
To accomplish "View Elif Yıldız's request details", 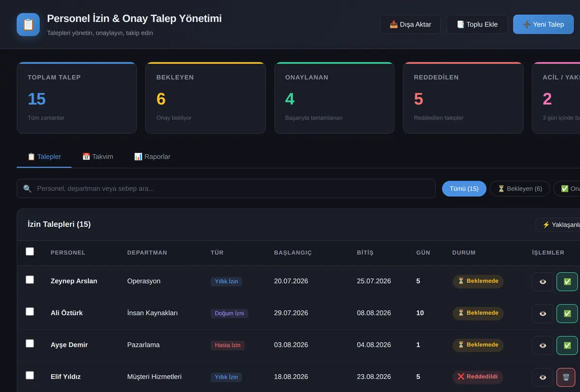I will pyautogui.click(x=543, y=377).
